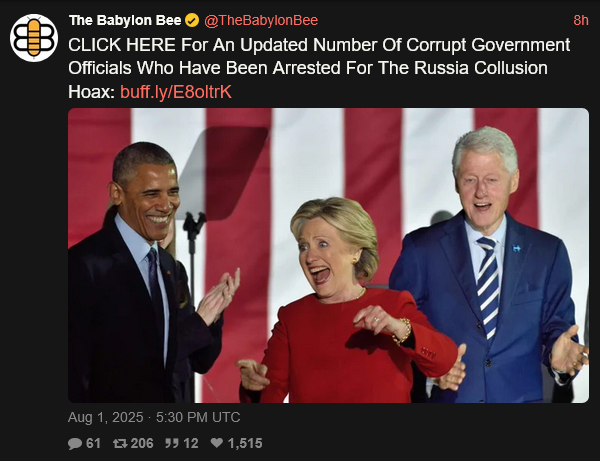This screenshot has height=461, width=600.
Task: Retweet using the retweet arrows icon
Action: pyautogui.click(x=120, y=443)
